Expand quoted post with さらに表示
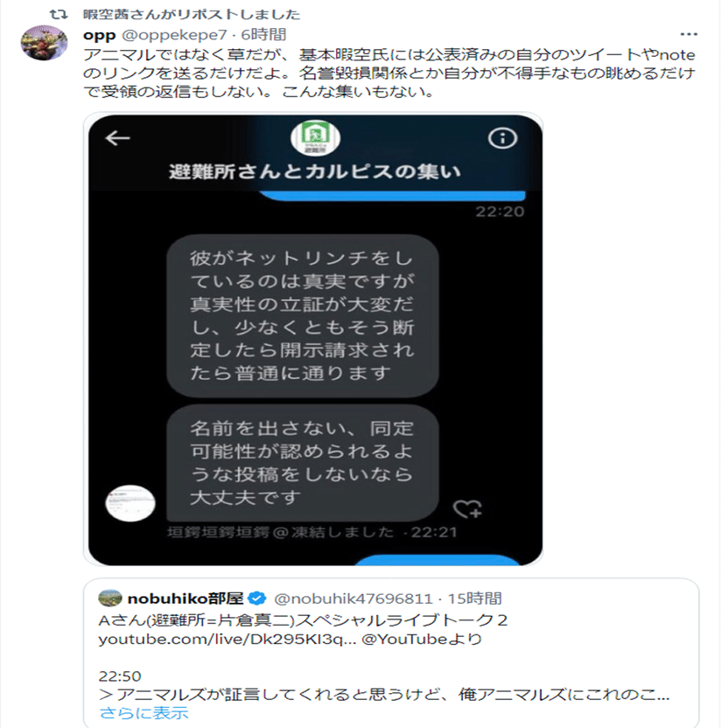This screenshot has width=728, height=728. pos(143,712)
